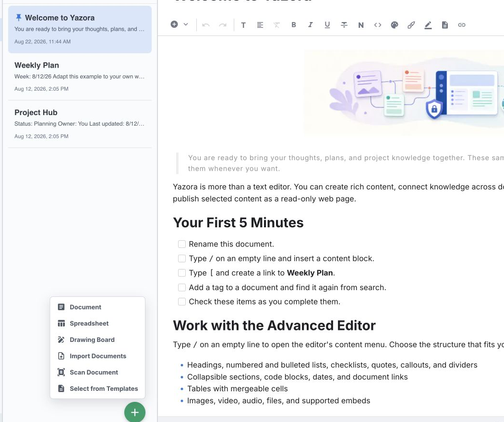504x422 pixels.
Task: Click the Templates file icon
Action: [x=61, y=388]
